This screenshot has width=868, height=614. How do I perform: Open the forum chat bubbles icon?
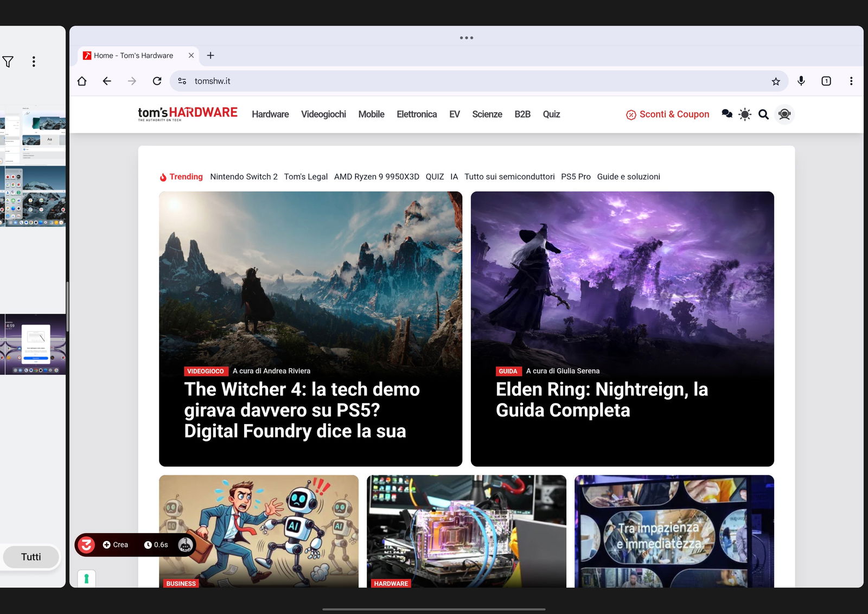[727, 114]
